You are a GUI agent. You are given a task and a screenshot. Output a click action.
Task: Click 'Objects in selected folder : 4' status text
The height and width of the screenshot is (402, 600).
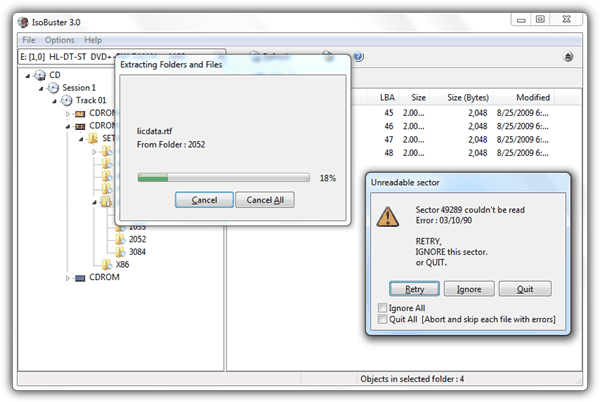pyautogui.click(x=412, y=379)
